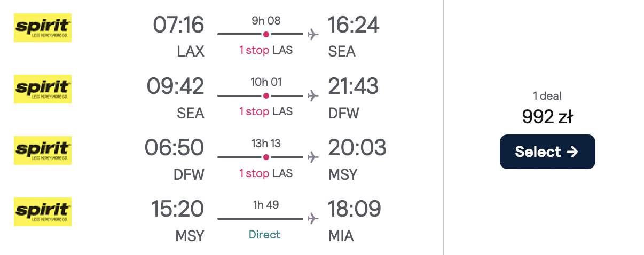644x255 pixels.
Task: Click the 992 zł price
Action: point(547,117)
